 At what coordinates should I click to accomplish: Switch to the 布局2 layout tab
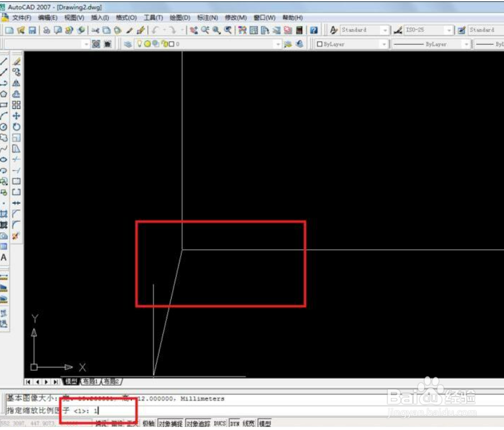click(x=111, y=382)
